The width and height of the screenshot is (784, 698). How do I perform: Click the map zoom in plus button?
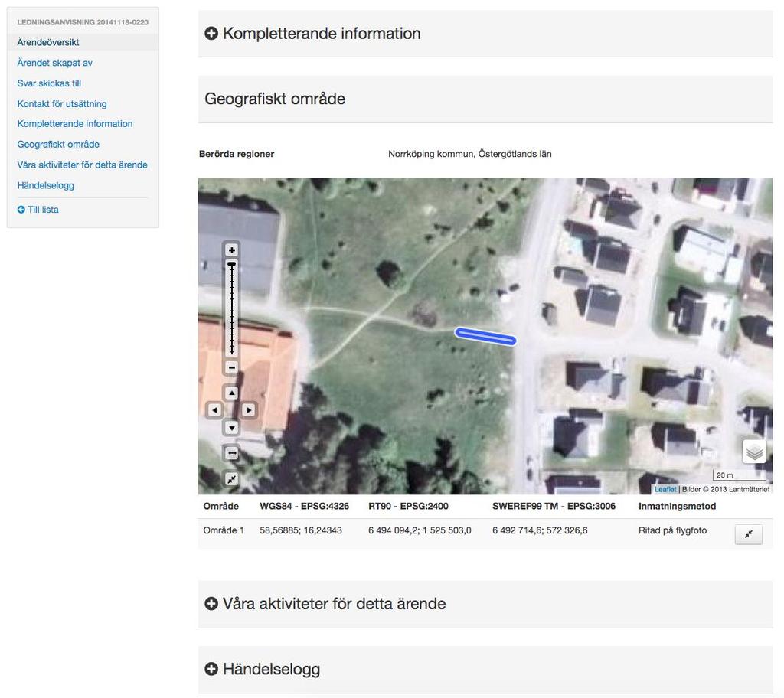pos(231,250)
